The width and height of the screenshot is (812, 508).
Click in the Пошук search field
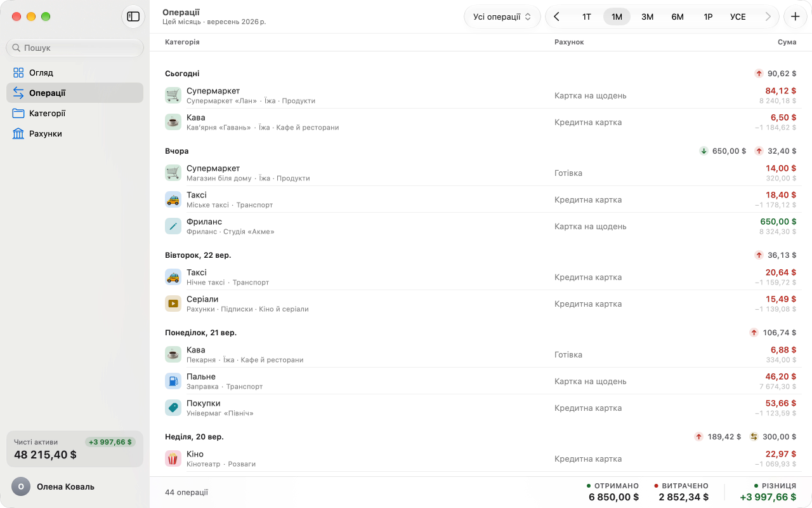(75, 48)
